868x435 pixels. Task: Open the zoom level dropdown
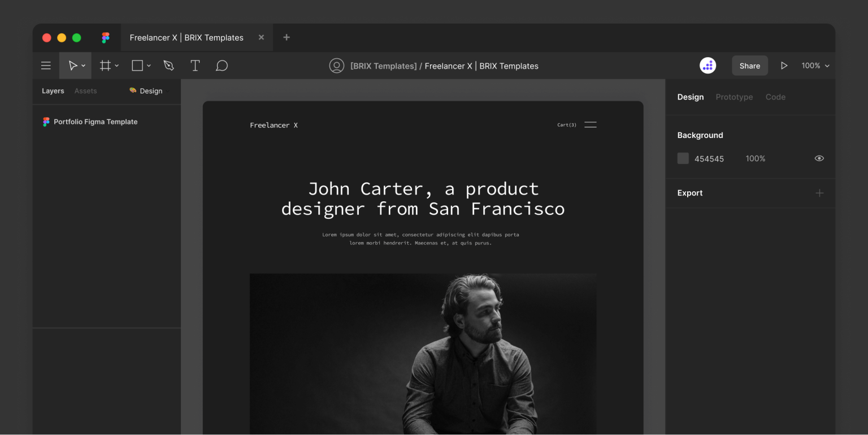(x=815, y=65)
